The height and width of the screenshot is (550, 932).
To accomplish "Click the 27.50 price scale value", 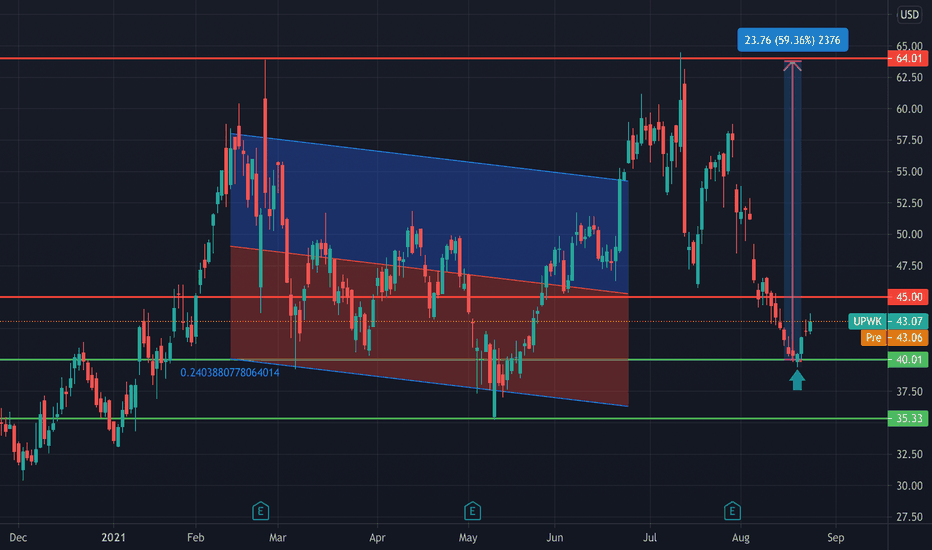I will [909, 517].
